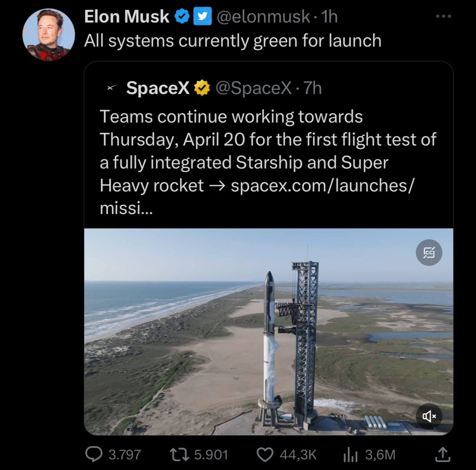Screen dimensions: 476x470
Task: Click the Twitter bird badge icon
Action: point(201,17)
